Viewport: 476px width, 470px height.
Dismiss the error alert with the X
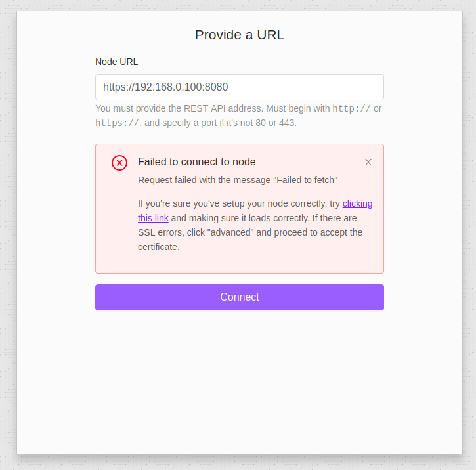coord(368,162)
